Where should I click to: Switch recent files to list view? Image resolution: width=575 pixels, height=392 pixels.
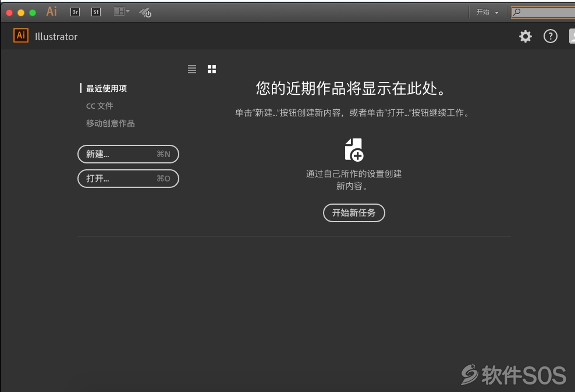[x=192, y=69]
